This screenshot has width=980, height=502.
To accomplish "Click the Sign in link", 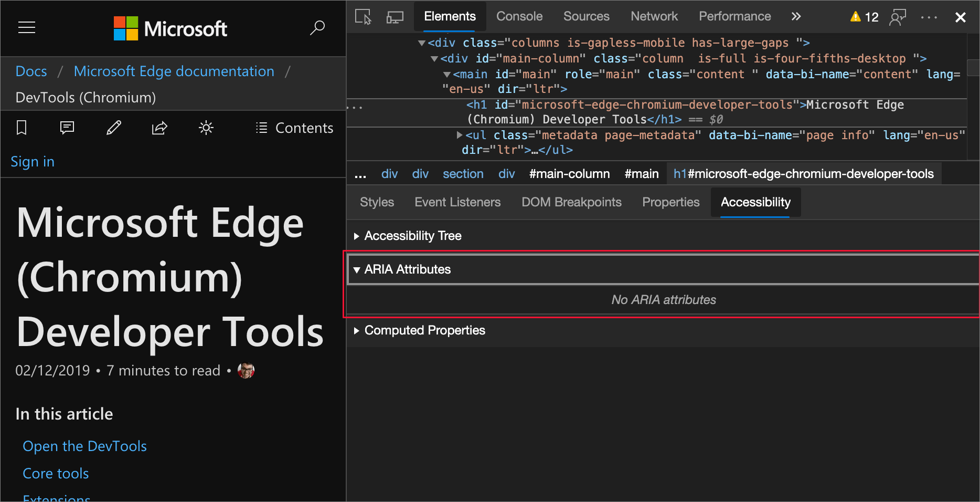I will [32, 162].
